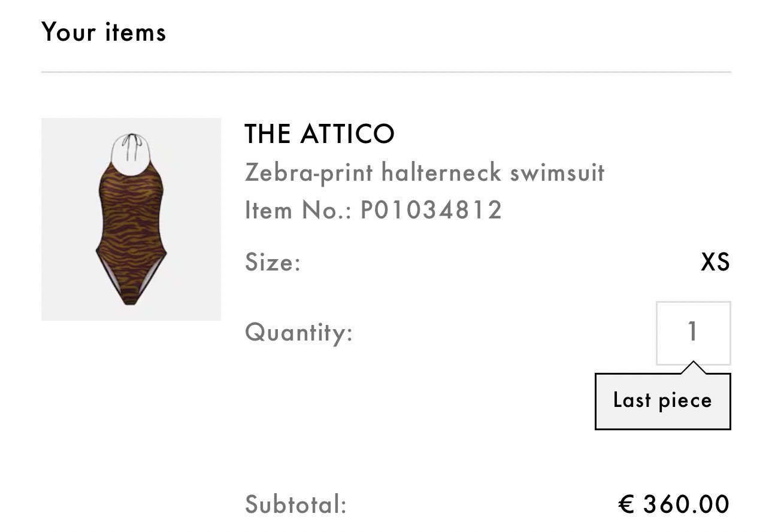Click the 'Quantity:' label
This screenshot has height=532, width=772.
point(299,332)
